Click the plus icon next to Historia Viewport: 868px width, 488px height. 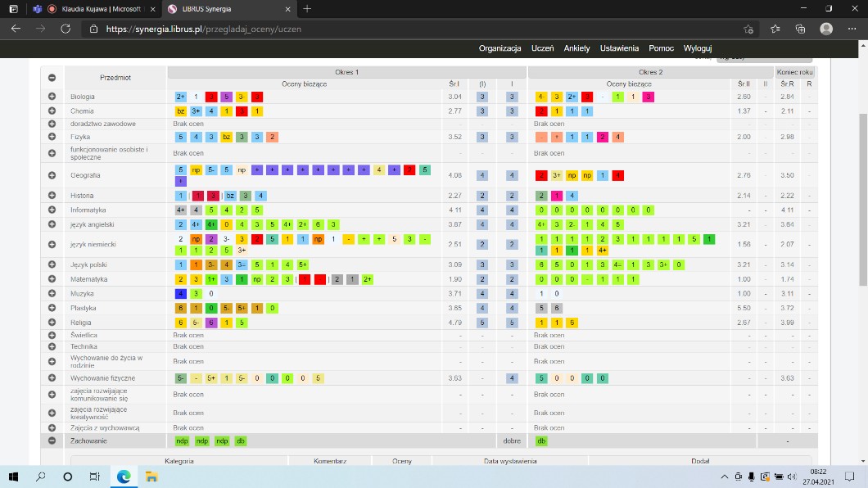pos(52,196)
